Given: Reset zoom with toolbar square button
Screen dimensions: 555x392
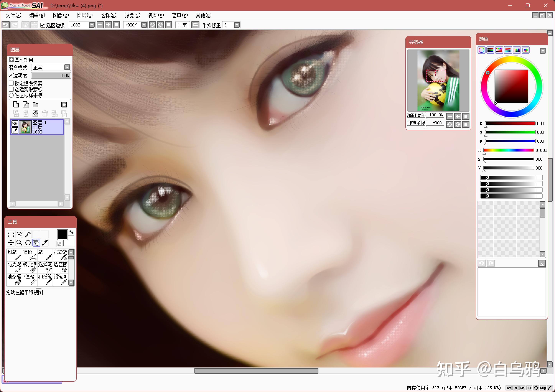Looking at the screenshot, I should tap(117, 25).
